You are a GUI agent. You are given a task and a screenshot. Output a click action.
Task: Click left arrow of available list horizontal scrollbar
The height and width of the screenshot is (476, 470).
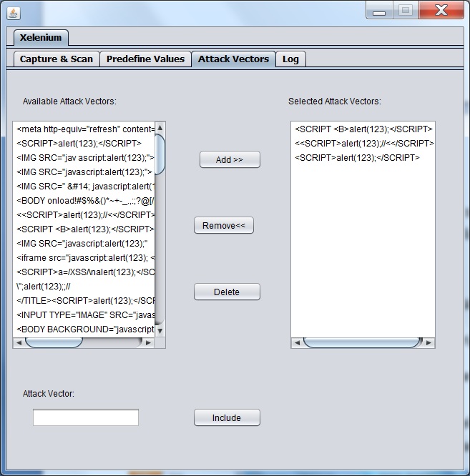coord(19,343)
